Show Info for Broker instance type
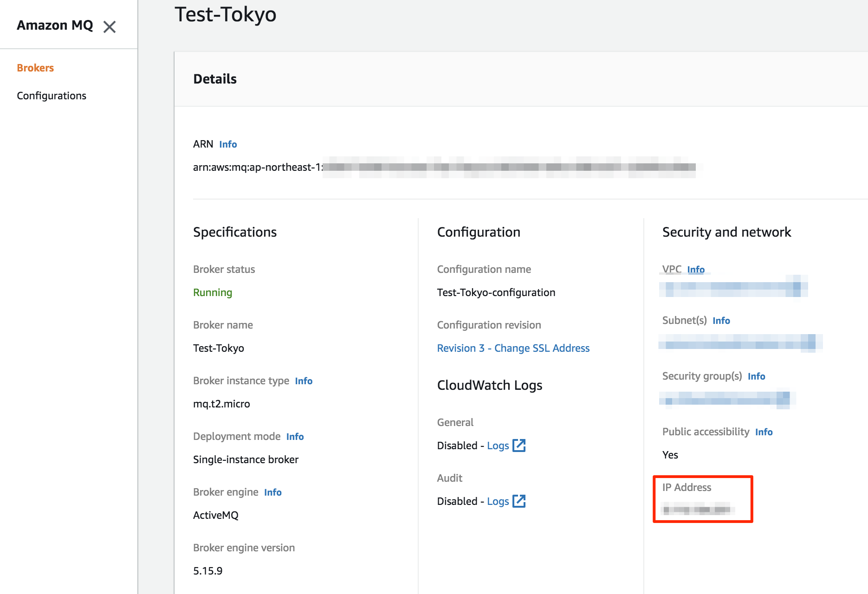The width and height of the screenshot is (868, 594). pos(304,381)
